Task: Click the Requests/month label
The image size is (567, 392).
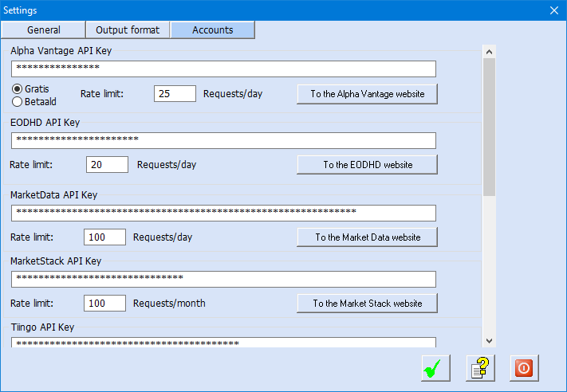Action: [x=169, y=304]
